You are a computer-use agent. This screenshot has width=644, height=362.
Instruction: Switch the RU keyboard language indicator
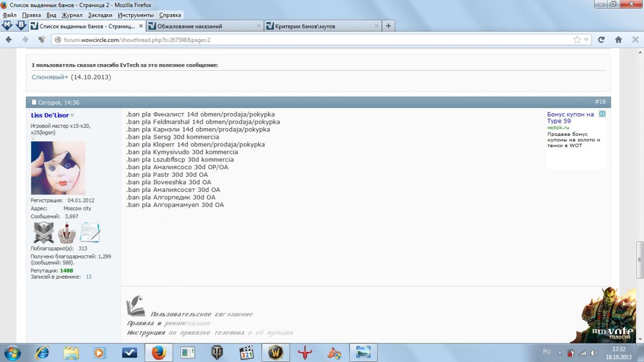[547, 351]
